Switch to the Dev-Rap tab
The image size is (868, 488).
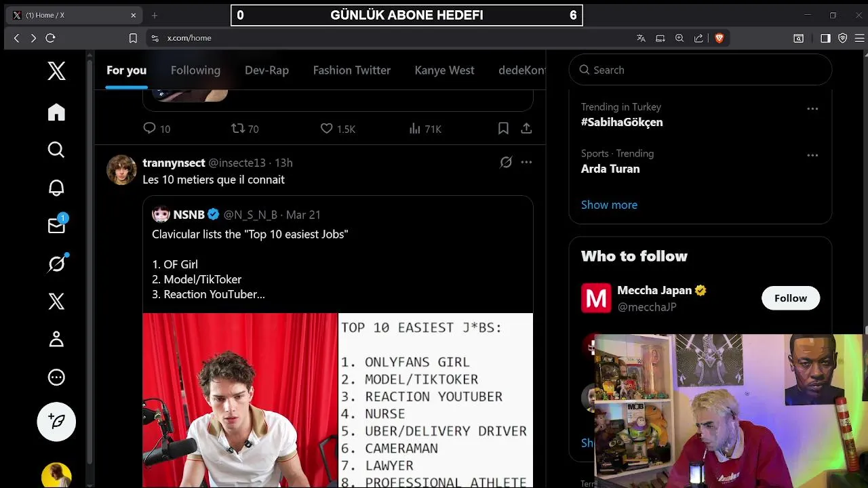(267, 70)
